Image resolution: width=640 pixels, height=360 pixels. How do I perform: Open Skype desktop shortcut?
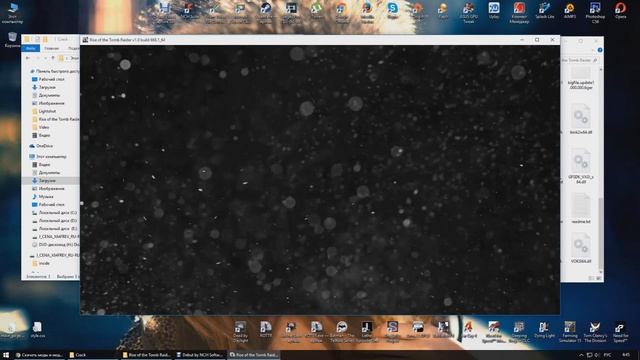pos(392,11)
